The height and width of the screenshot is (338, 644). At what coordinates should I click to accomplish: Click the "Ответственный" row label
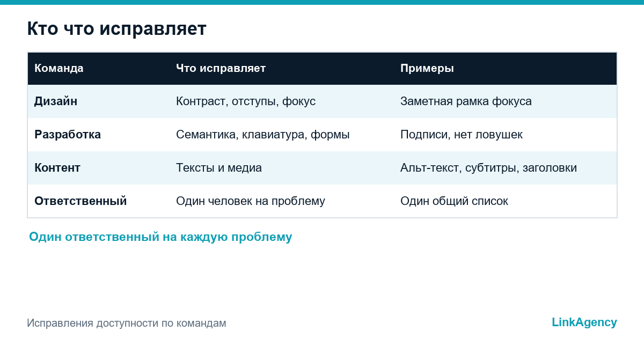click(x=80, y=201)
